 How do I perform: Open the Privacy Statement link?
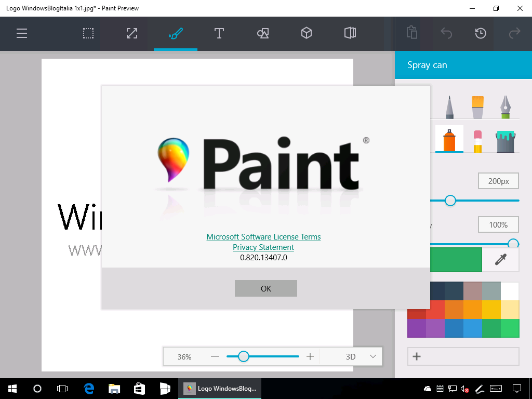coord(263,247)
